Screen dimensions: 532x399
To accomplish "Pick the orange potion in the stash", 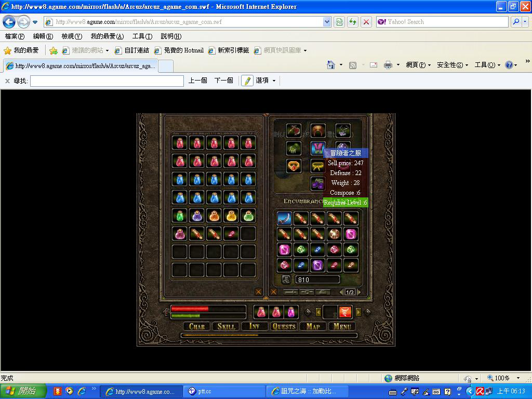I will click(214, 216).
